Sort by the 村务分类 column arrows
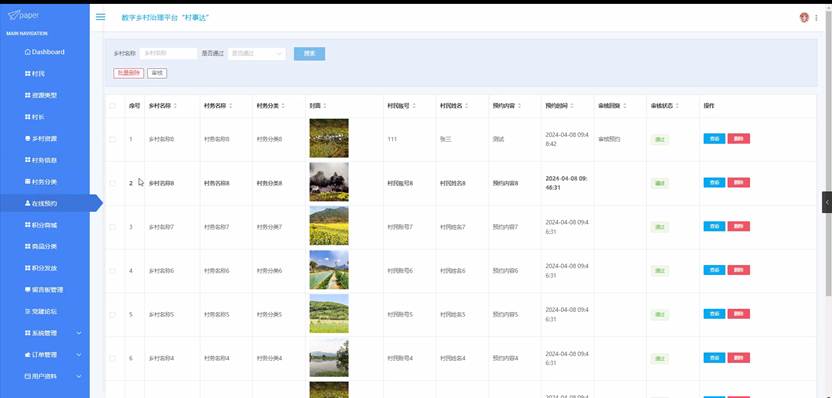This screenshot has height=398, width=832. (x=284, y=106)
